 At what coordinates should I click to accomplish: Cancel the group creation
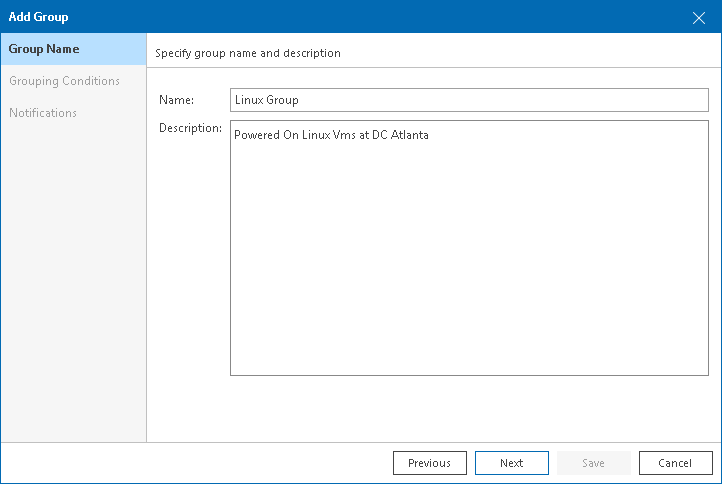point(675,463)
